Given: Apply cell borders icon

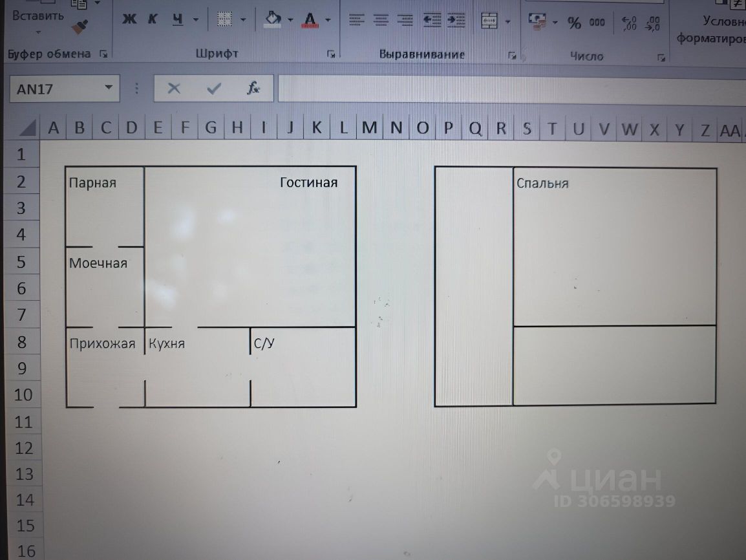Looking at the screenshot, I should [x=224, y=19].
